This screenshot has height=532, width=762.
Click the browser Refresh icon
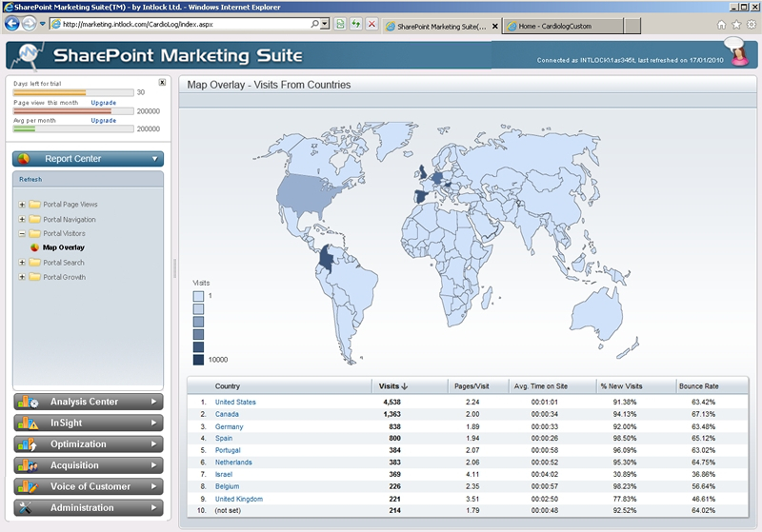(x=356, y=24)
